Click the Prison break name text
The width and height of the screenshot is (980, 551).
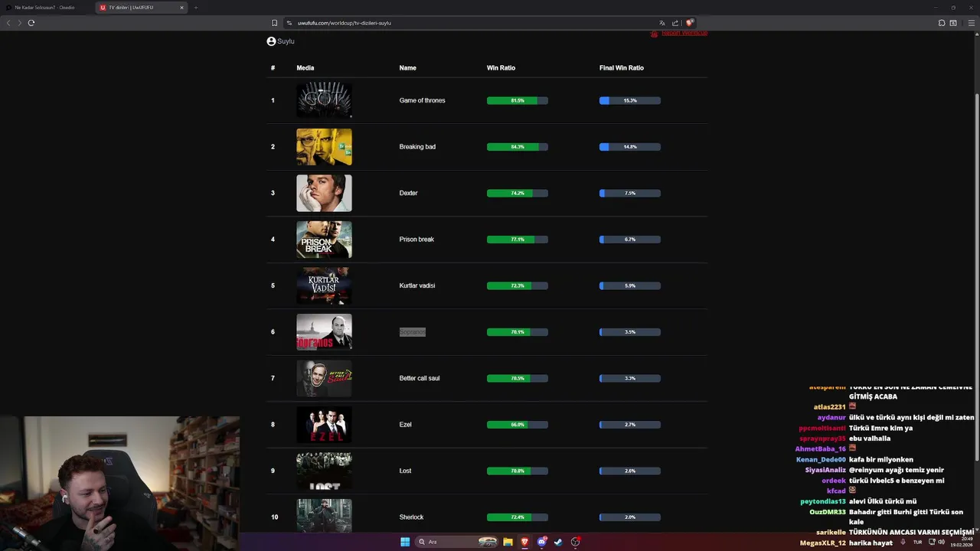(416, 240)
